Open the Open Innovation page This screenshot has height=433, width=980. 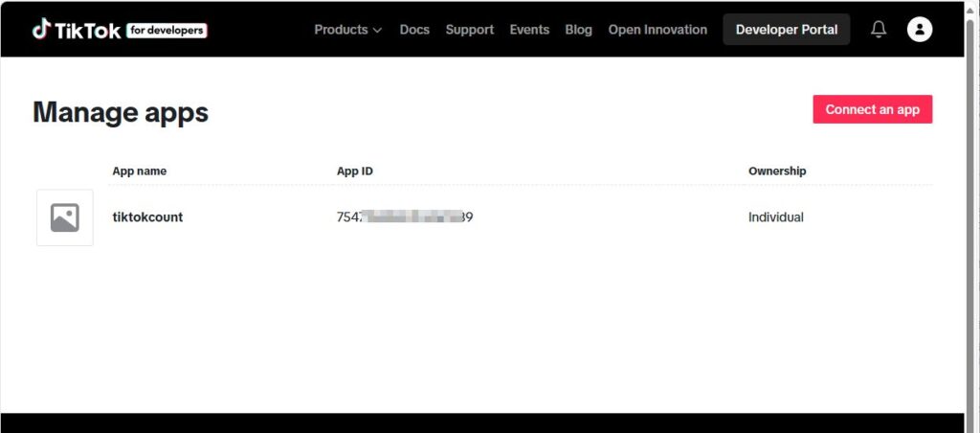(x=657, y=30)
